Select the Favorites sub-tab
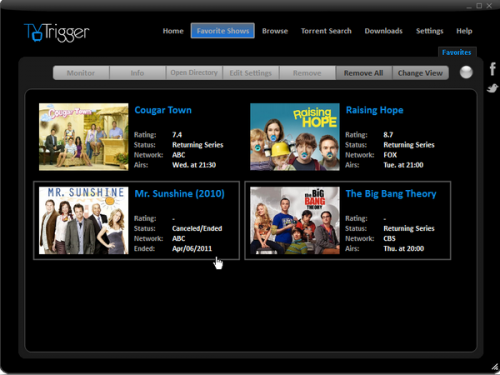500x375 pixels. click(x=457, y=52)
